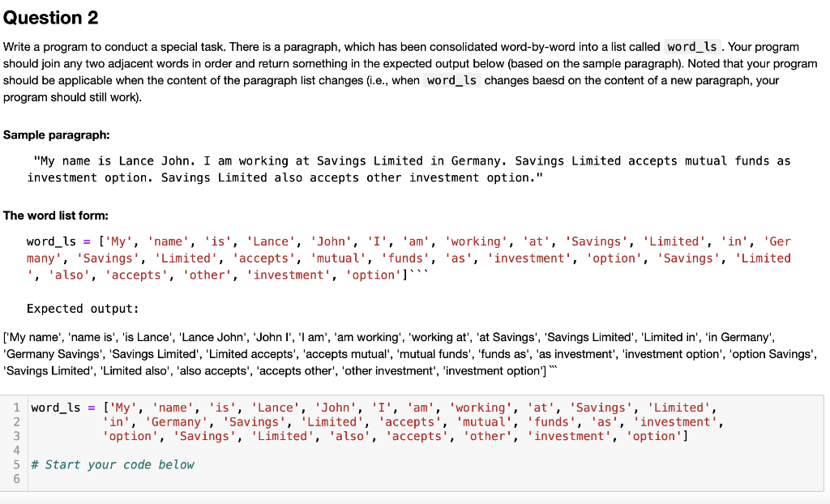Click line number 4 in code cell gutter
This screenshot has width=830, height=504.
[x=16, y=451]
